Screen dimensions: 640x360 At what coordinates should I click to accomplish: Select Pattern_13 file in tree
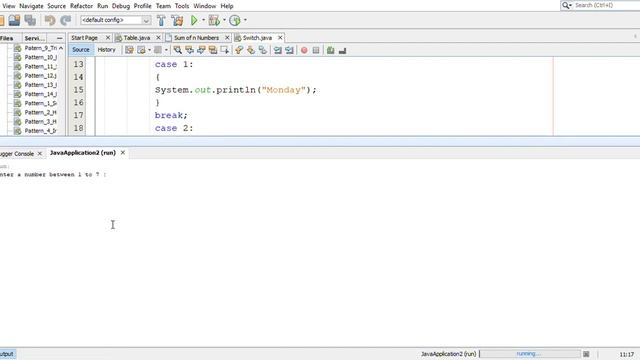pos(40,85)
